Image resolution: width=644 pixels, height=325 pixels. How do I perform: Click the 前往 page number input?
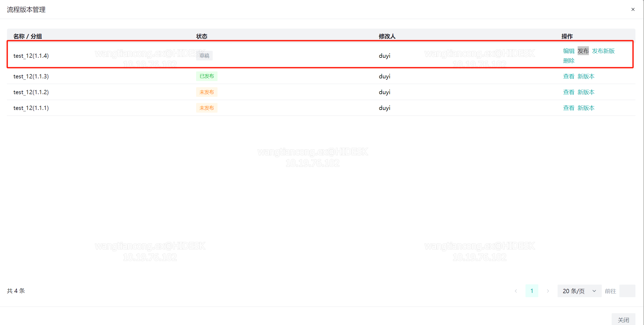[x=627, y=291]
